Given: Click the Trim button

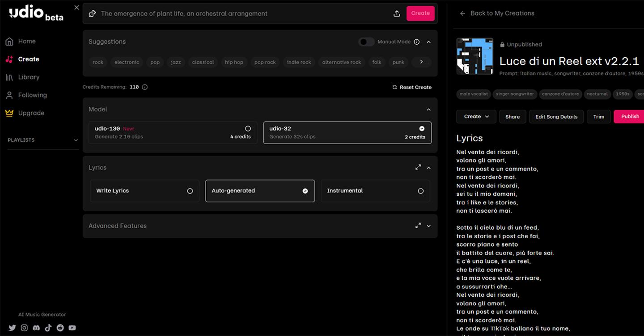Looking at the screenshot, I should point(599,117).
